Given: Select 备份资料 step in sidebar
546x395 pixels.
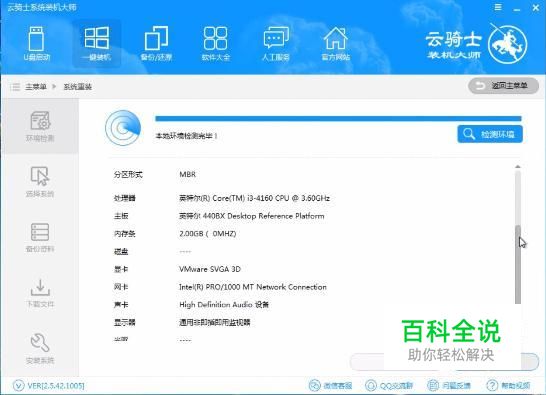Looking at the screenshot, I should pos(40,237).
